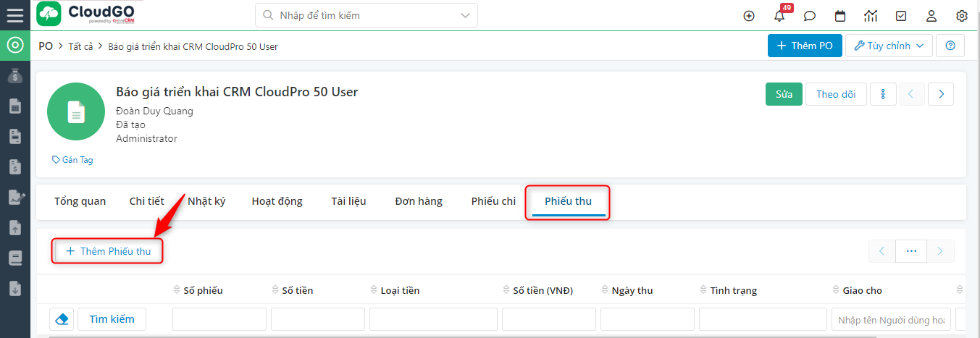Click the Thêm Phiếu thu button
Screen dimensions: 980x338
point(108,251)
